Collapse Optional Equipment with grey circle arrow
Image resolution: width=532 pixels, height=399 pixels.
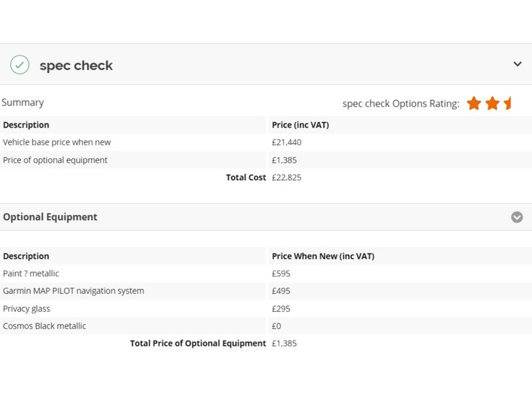click(x=517, y=217)
